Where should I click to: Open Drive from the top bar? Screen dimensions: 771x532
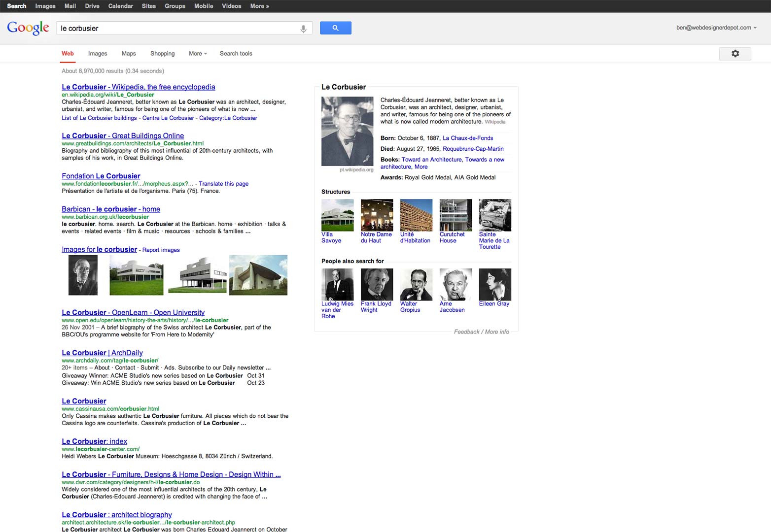click(x=92, y=6)
